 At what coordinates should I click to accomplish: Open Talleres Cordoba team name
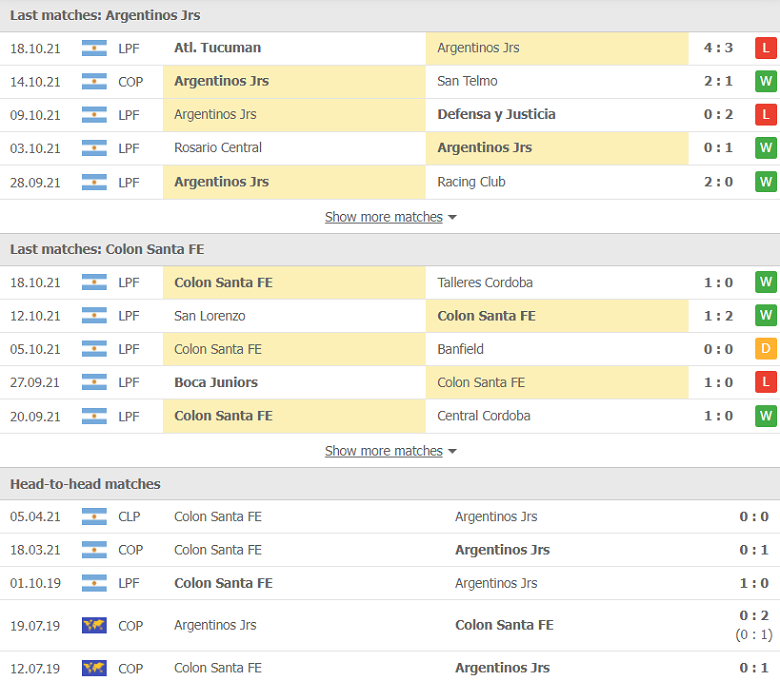(485, 283)
